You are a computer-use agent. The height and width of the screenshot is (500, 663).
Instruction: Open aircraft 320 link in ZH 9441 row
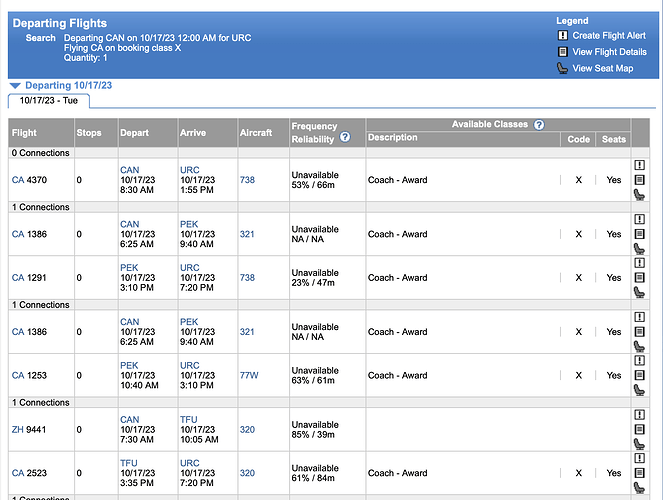(247, 429)
